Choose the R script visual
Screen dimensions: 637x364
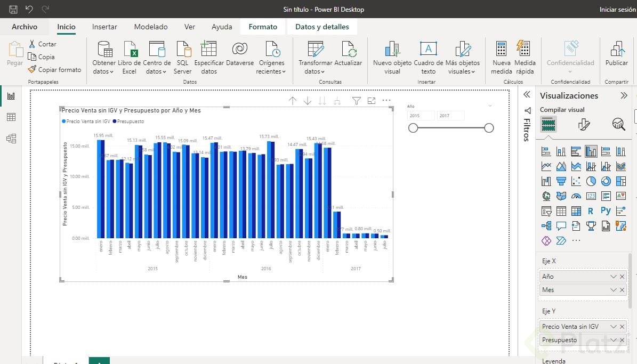tap(591, 211)
